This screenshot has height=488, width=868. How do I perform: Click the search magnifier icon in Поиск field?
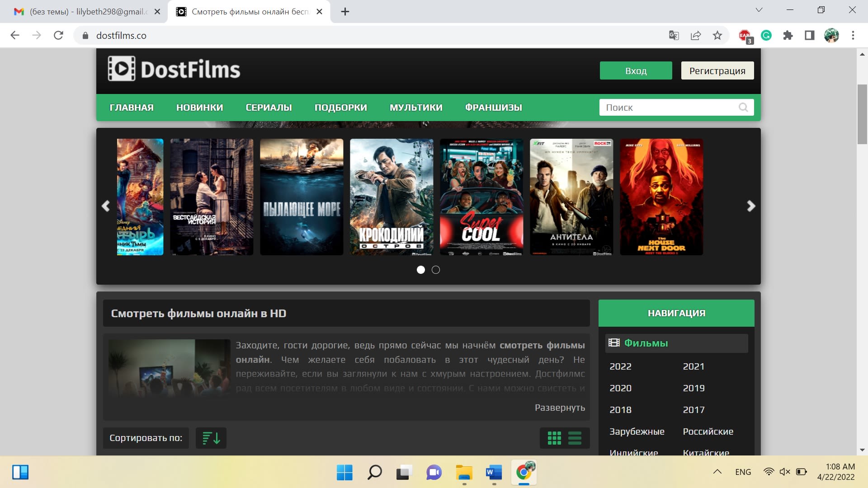[743, 108]
